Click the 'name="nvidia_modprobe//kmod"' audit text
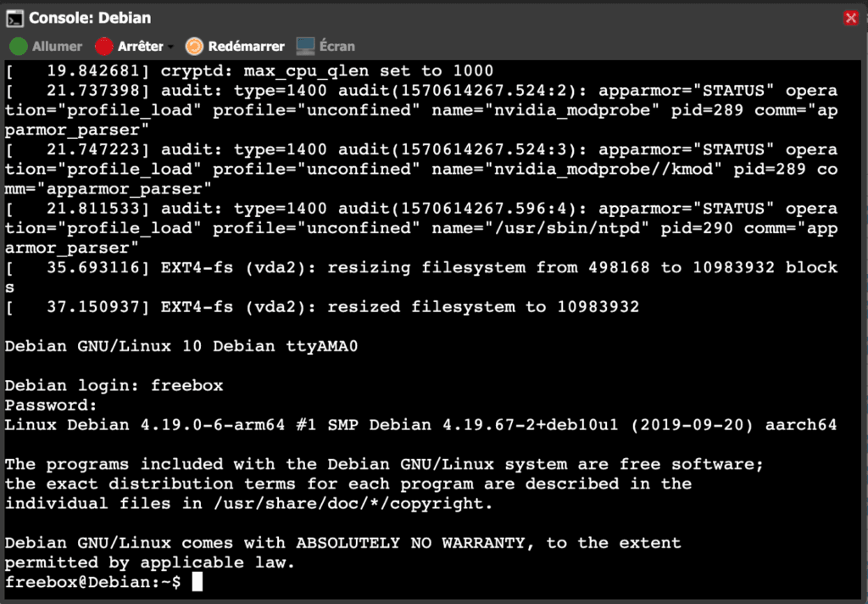This screenshot has width=868, height=604. [576, 169]
